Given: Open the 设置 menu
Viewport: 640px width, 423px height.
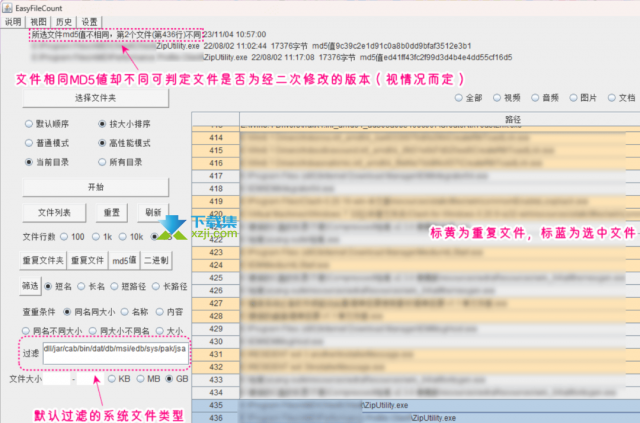Looking at the screenshot, I should coord(90,20).
